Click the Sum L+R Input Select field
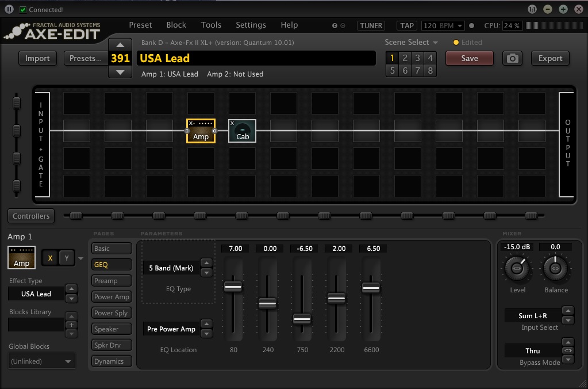 [x=533, y=316]
